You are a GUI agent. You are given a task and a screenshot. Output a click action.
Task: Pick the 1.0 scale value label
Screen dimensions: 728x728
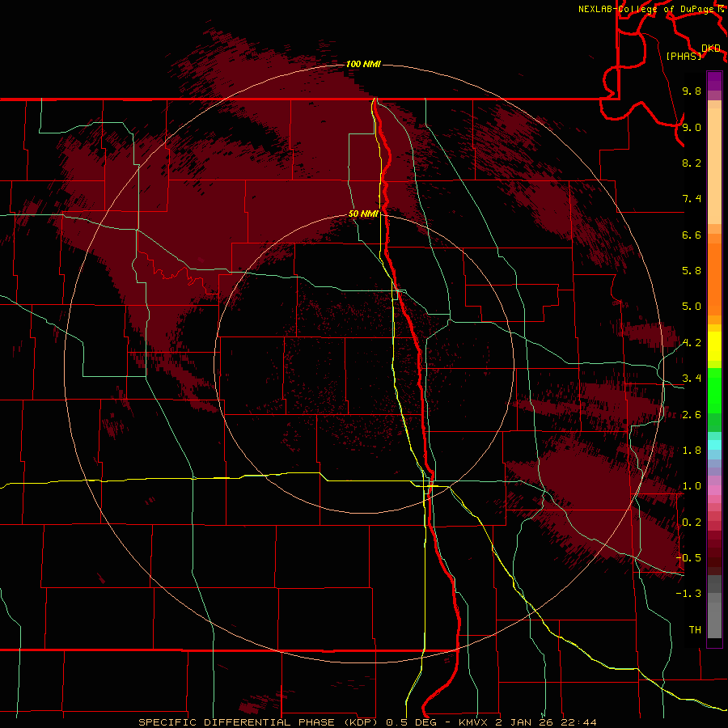692,486
